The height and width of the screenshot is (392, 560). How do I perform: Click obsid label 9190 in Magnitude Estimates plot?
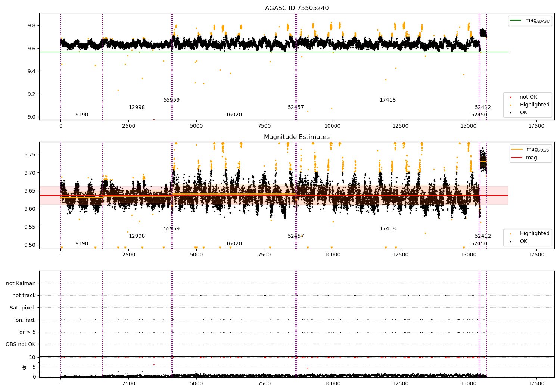(82, 244)
